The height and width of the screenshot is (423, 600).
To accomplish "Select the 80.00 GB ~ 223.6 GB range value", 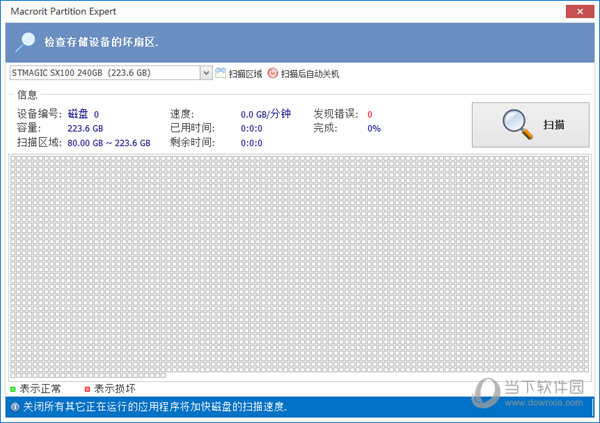I will [109, 143].
